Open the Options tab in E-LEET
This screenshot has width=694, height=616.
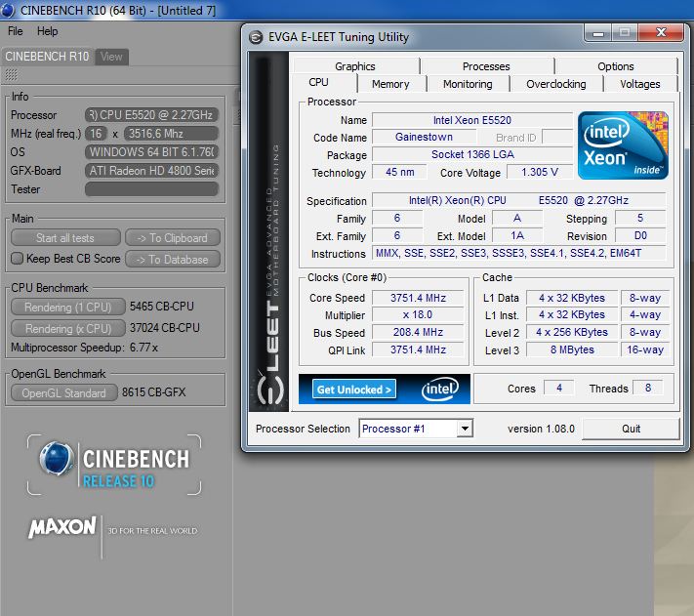(615, 66)
